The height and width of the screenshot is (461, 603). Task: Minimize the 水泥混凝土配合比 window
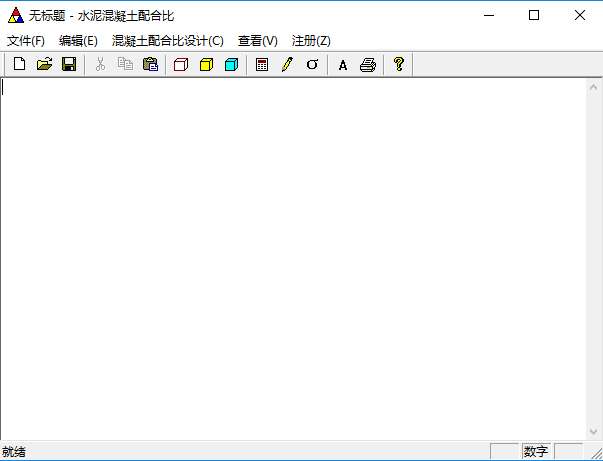click(x=489, y=15)
